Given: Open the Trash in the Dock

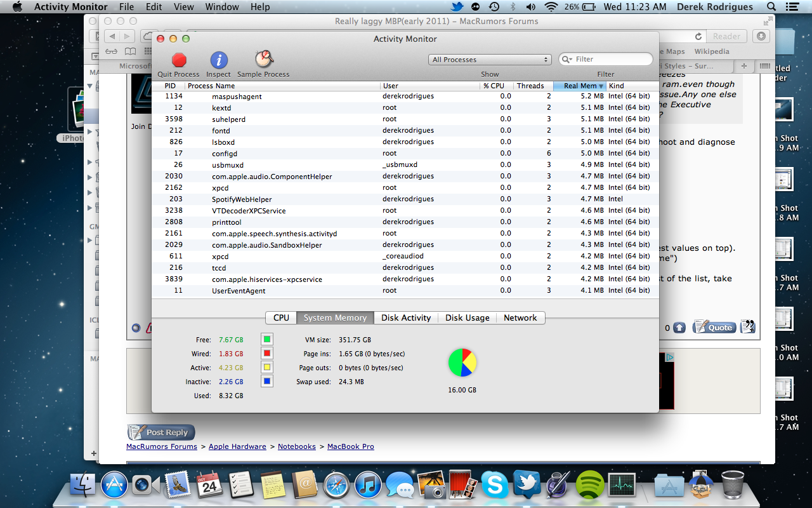Looking at the screenshot, I should click(x=733, y=486).
